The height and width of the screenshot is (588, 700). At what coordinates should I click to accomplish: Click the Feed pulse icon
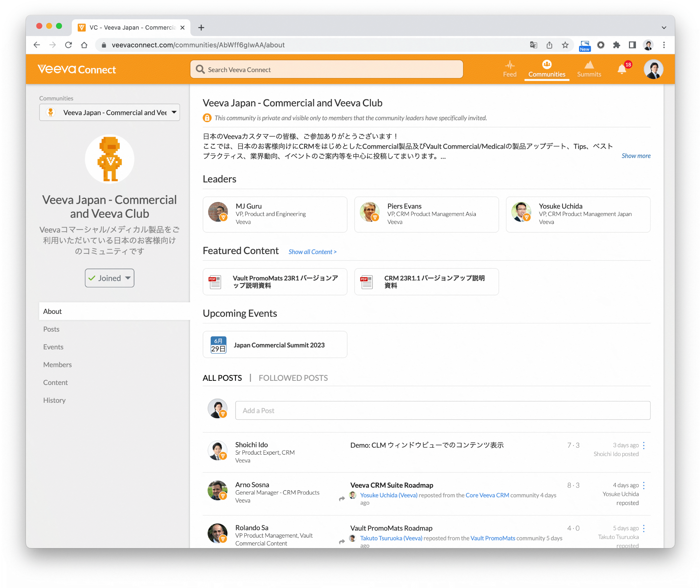point(510,65)
